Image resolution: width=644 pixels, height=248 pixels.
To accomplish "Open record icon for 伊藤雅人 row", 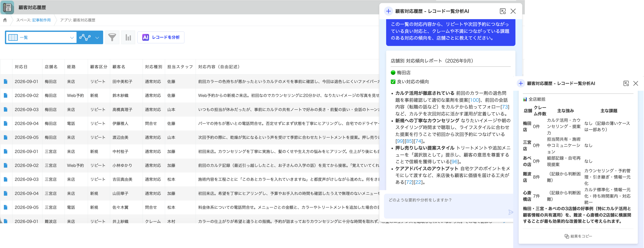I will pyautogui.click(x=5, y=123).
